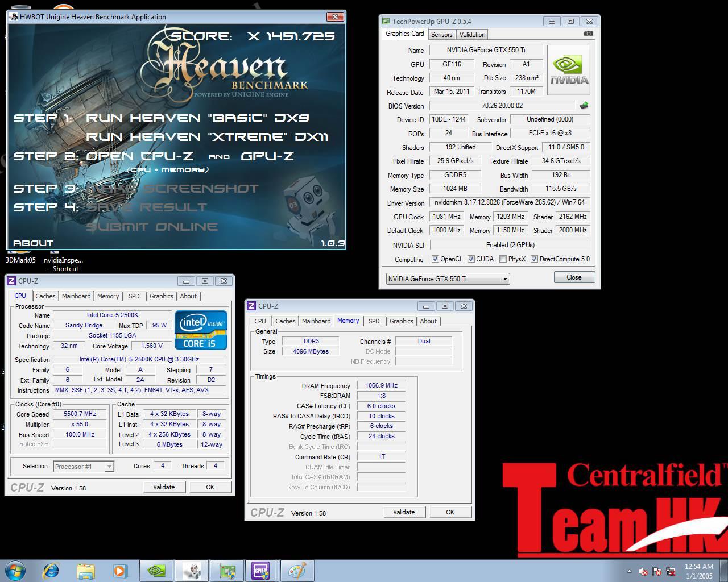Screen dimensions: 728x582
Task: Open Mainboard tab in Memory CPU-Z window
Action: pos(316,321)
